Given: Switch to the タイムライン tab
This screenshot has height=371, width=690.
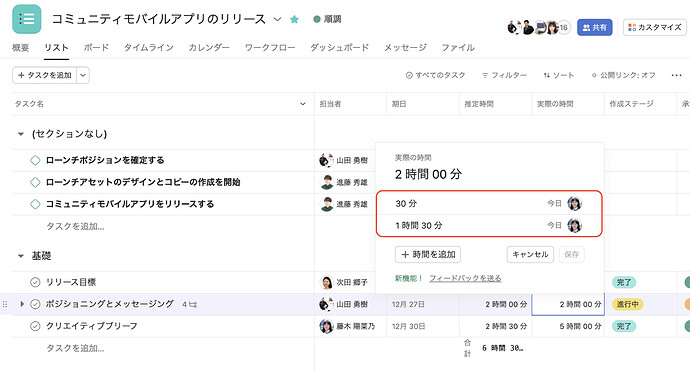Looking at the screenshot, I should coord(149,48).
